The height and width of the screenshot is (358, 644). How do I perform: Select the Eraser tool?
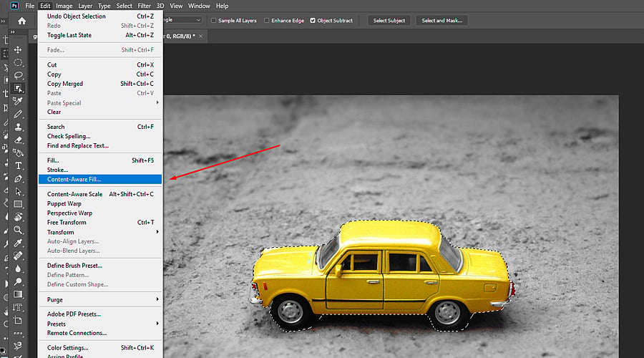18,140
